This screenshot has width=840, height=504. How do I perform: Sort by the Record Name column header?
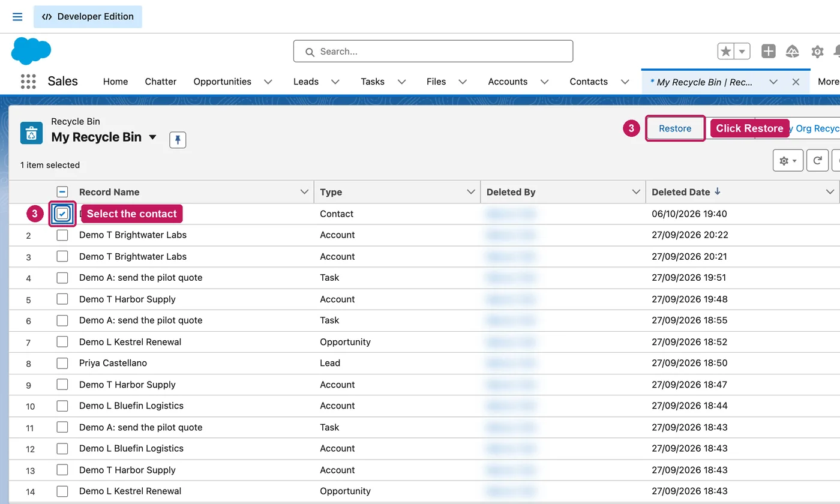109,192
